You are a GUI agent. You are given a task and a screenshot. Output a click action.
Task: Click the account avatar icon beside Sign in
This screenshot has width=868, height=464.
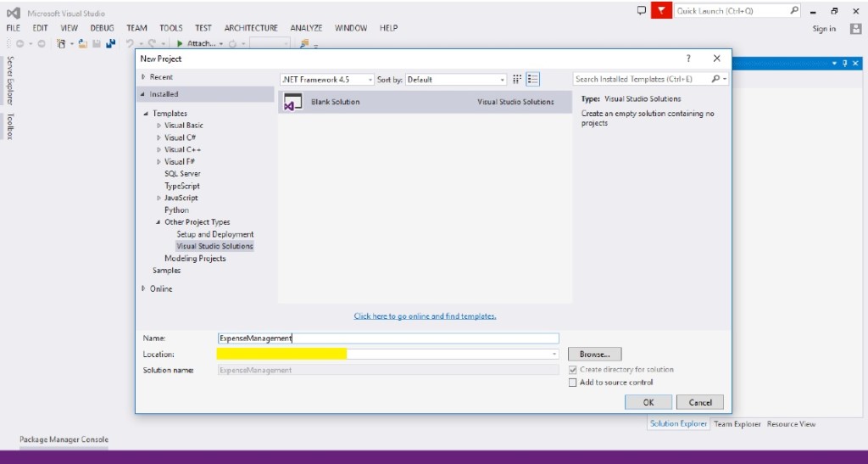(x=856, y=29)
